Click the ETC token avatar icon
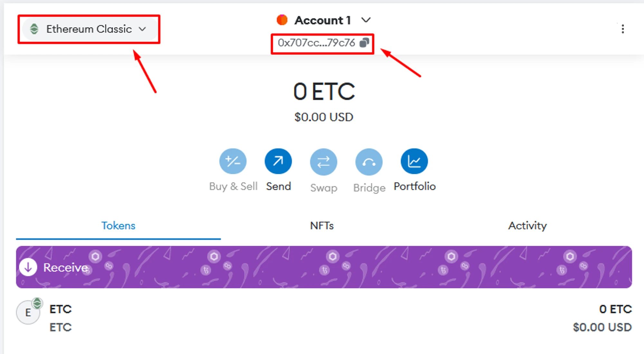This screenshot has height=354, width=644. pos(28,312)
